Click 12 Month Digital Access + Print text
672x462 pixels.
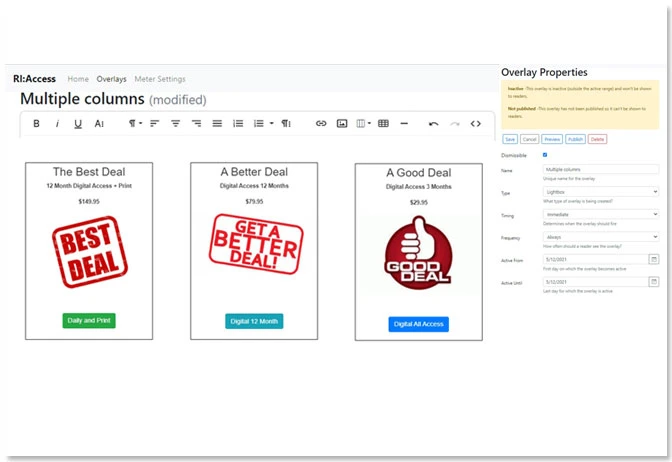(x=89, y=186)
